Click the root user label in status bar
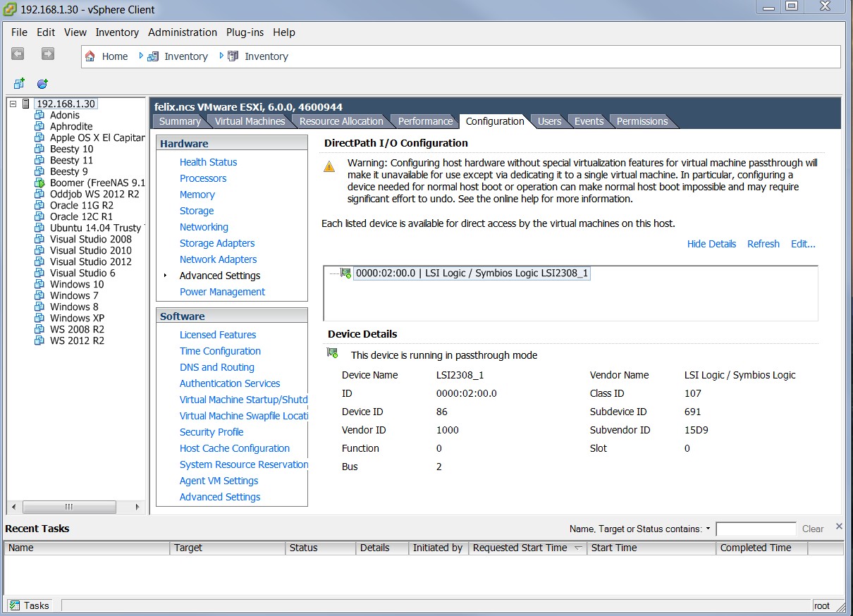Viewport: 853px width, 616px height. pyautogui.click(x=822, y=605)
